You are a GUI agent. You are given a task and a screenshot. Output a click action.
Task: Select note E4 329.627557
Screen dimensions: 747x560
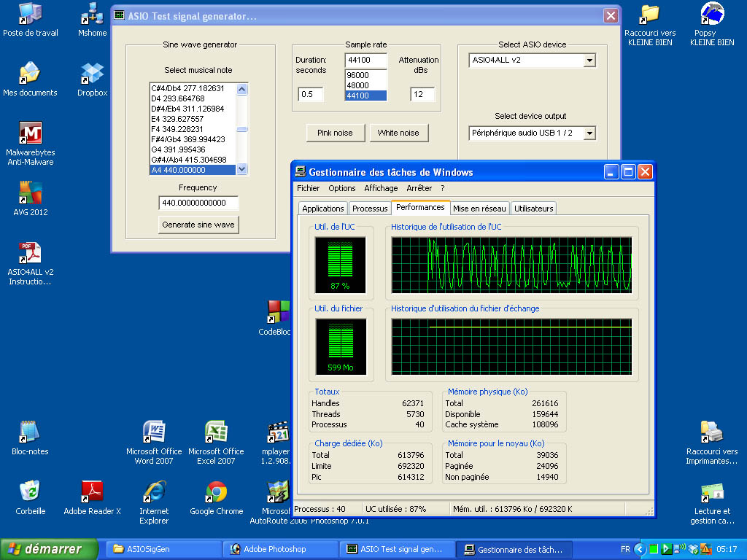pos(193,119)
